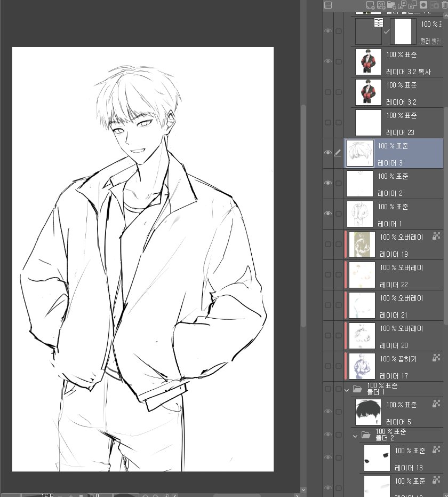Toggle visibility of 레이어 5
The height and width of the screenshot is (497, 448).
328,412
